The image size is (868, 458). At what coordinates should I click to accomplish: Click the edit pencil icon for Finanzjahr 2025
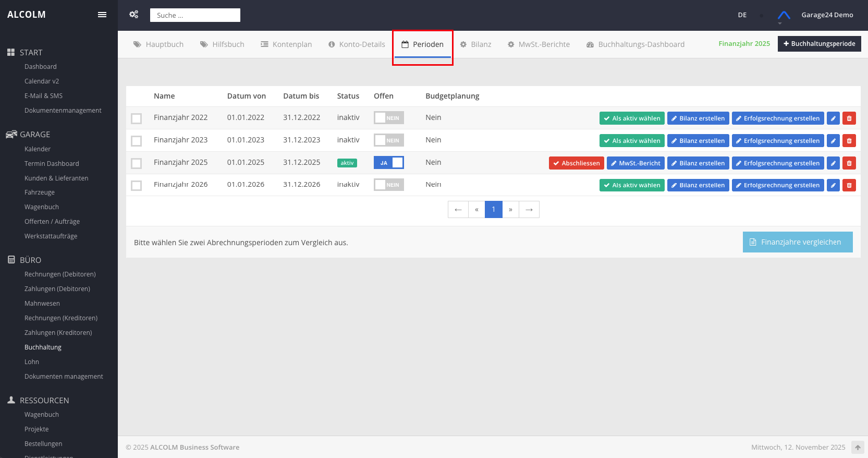pyautogui.click(x=833, y=163)
